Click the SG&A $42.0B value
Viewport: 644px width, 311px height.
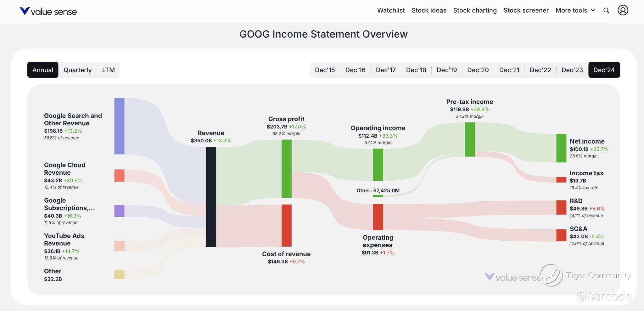[x=579, y=236]
